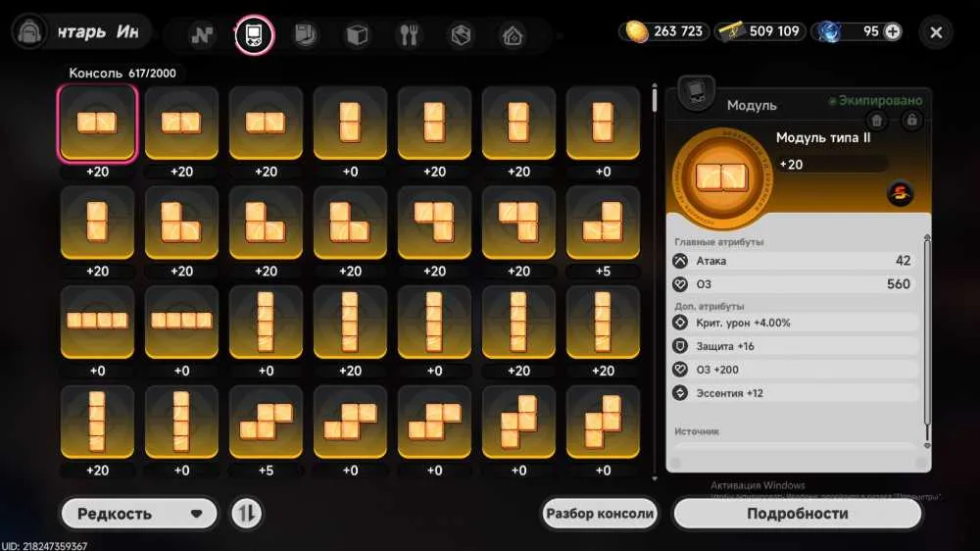This screenshot has width=980, height=551.
Task: Open the wave-shaped first category tab
Action: point(202,35)
